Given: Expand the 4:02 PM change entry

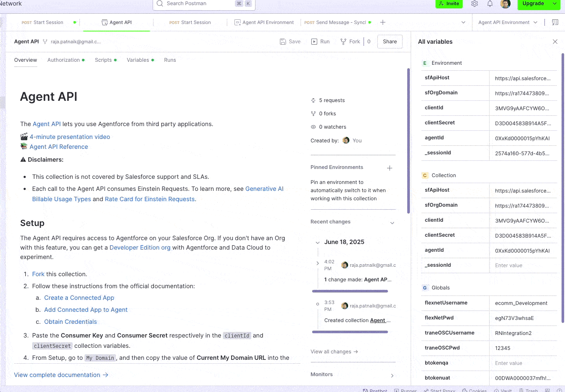Looking at the screenshot, I should (318, 263).
